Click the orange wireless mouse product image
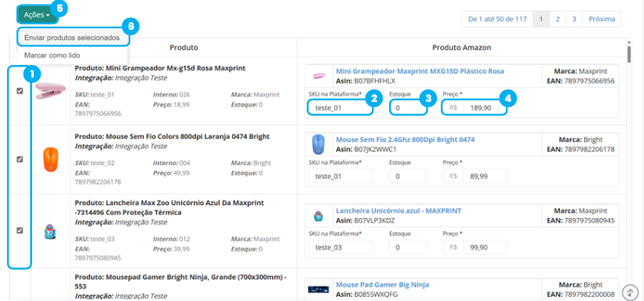This screenshot has width=644, height=301. pyautogui.click(x=50, y=159)
